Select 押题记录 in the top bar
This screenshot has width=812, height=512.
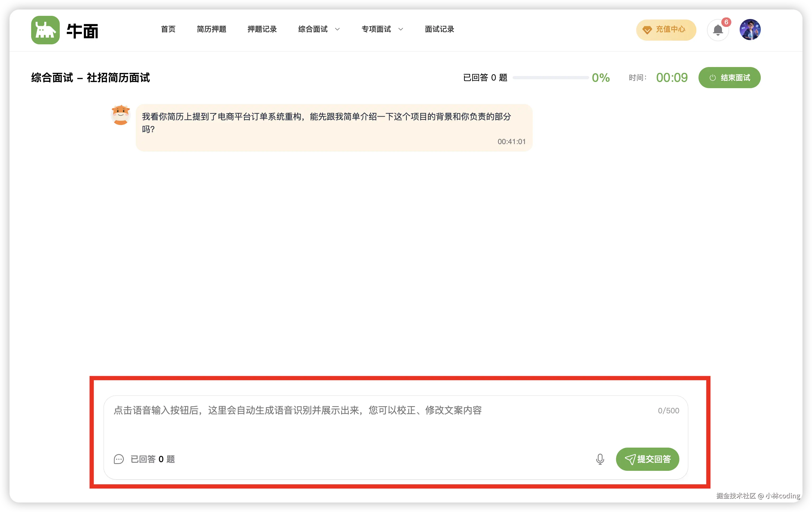(x=262, y=30)
